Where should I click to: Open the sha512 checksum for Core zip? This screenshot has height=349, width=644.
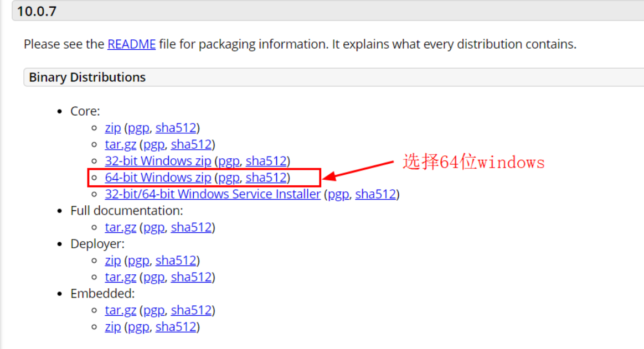coord(176,128)
